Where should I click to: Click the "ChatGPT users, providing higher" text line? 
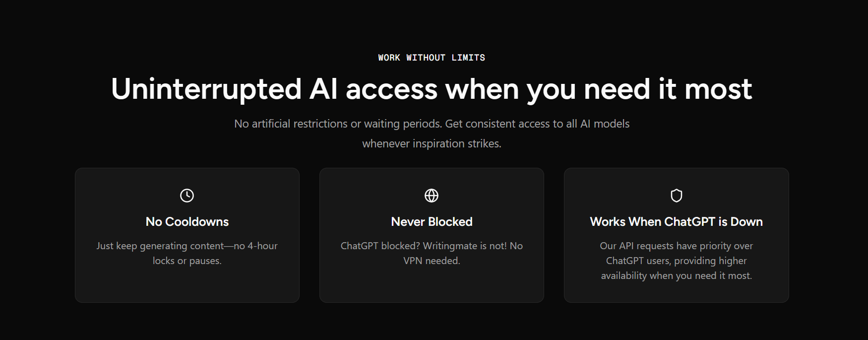pos(676,261)
